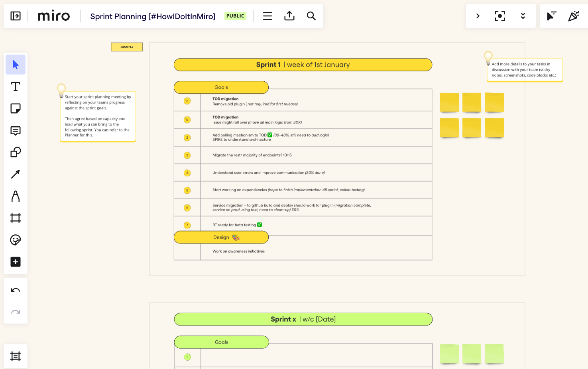This screenshot has height=369, width=588.
Task: Toggle collaborator cursors visibility
Action: coord(551,16)
